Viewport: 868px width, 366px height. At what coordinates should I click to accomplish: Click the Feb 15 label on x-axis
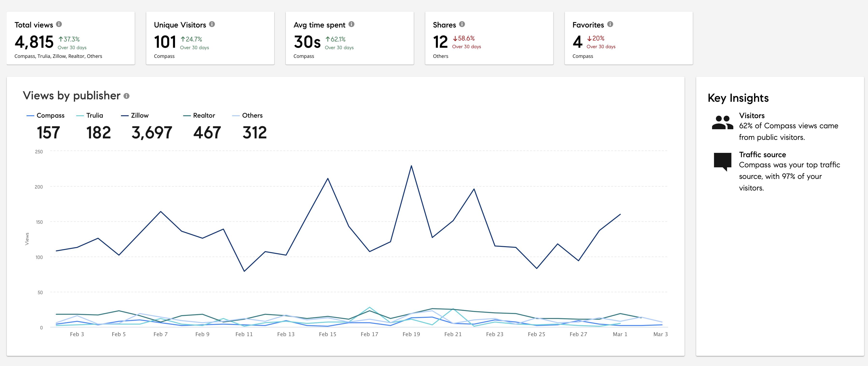(x=328, y=334)
